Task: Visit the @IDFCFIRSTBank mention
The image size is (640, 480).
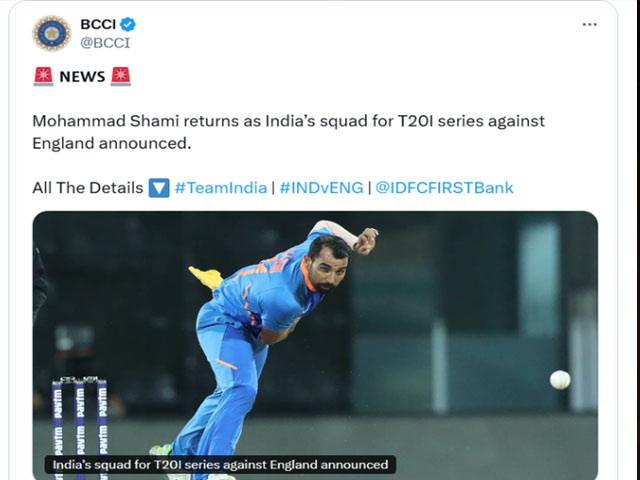Action: (444, 188)
